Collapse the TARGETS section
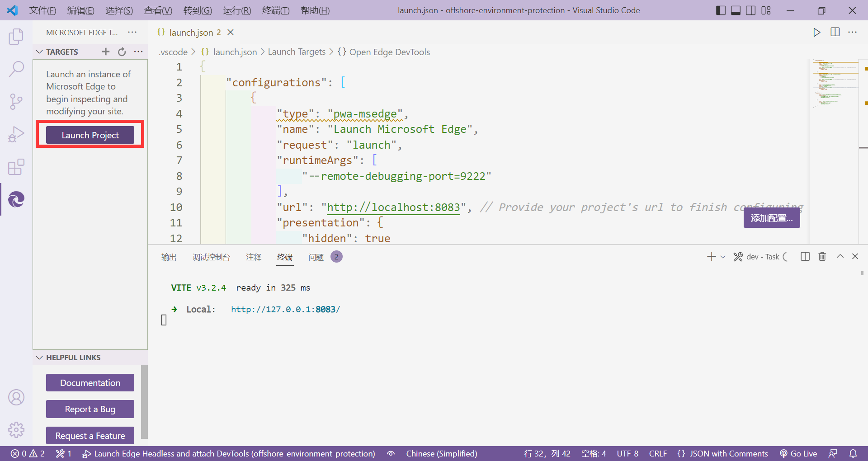 (39, 52)
